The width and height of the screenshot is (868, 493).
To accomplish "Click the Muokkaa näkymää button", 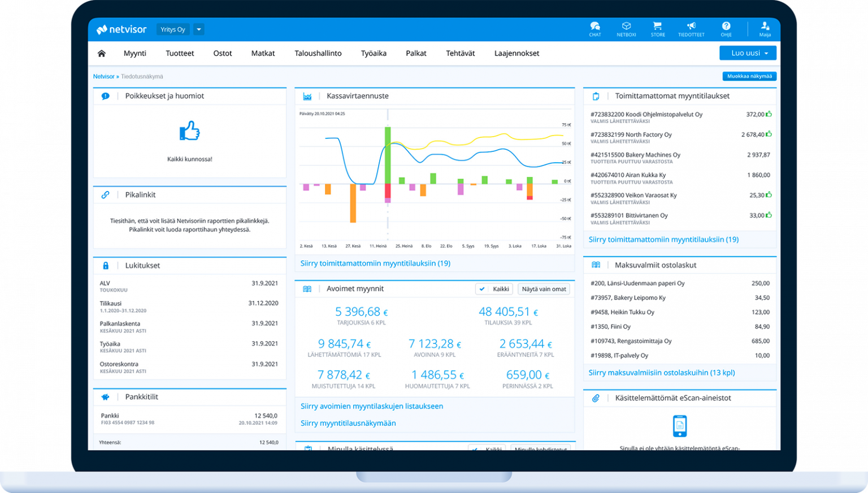I will click(749, 76).
